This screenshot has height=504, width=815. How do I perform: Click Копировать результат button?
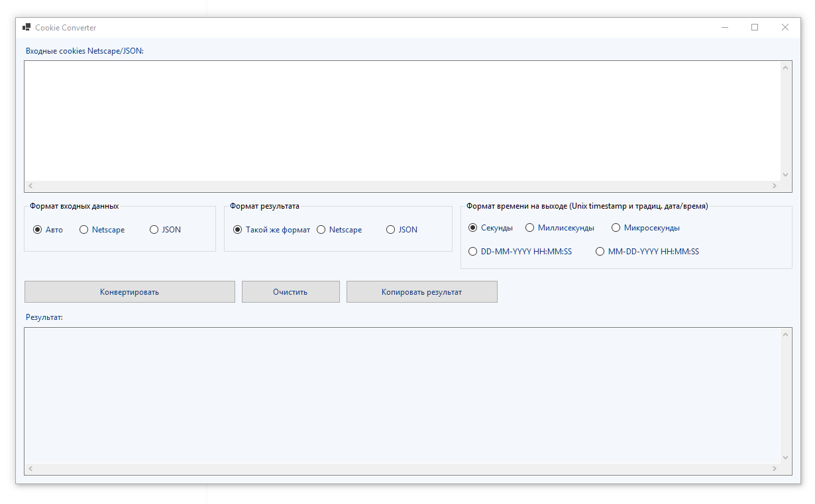click(x=422, y=292)
